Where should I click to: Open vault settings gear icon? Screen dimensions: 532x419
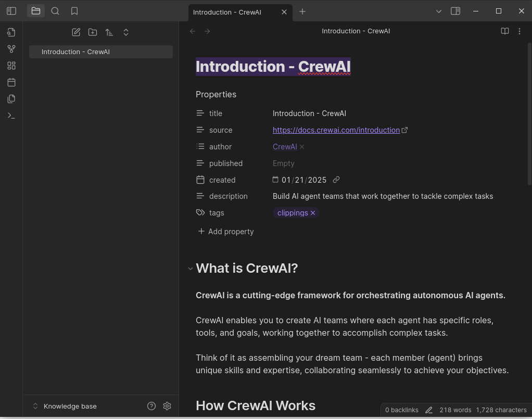167,406
